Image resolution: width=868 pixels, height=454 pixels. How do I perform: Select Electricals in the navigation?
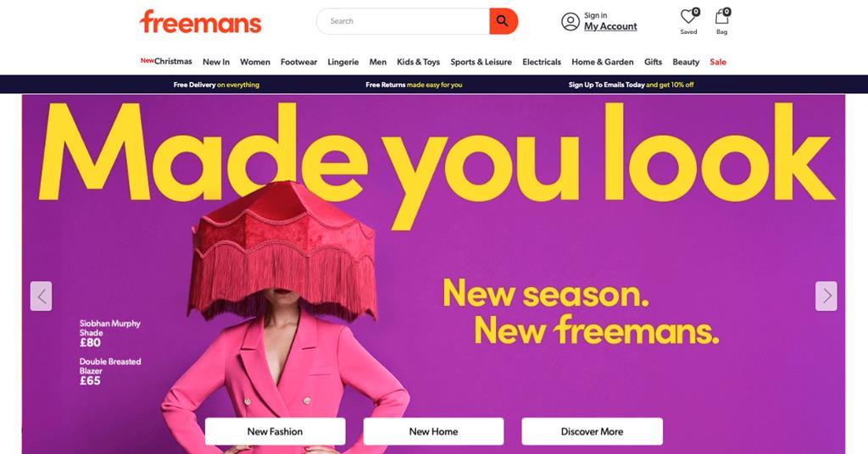coord(542,62)
